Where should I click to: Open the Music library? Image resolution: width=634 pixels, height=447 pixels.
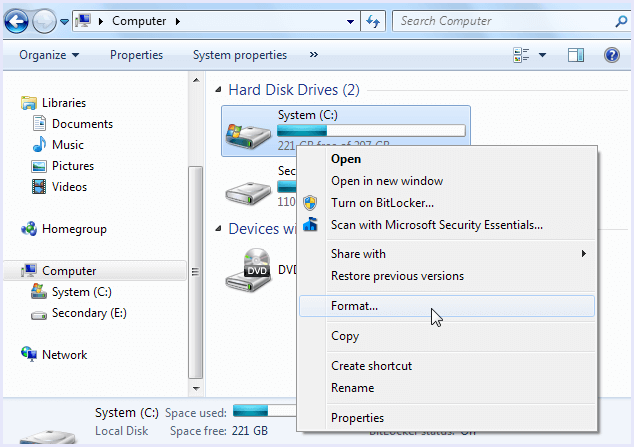(68, 145)
